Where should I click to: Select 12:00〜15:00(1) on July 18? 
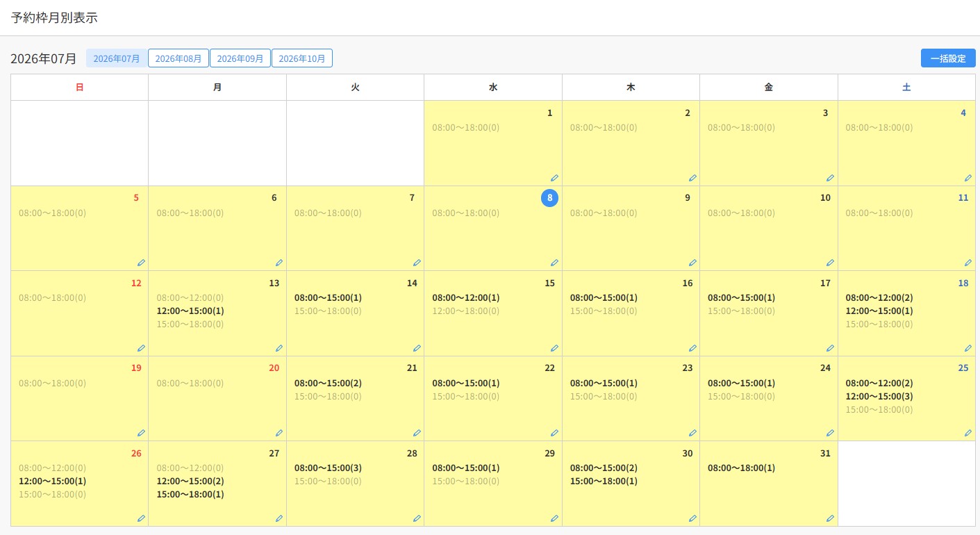click(879, 311)
